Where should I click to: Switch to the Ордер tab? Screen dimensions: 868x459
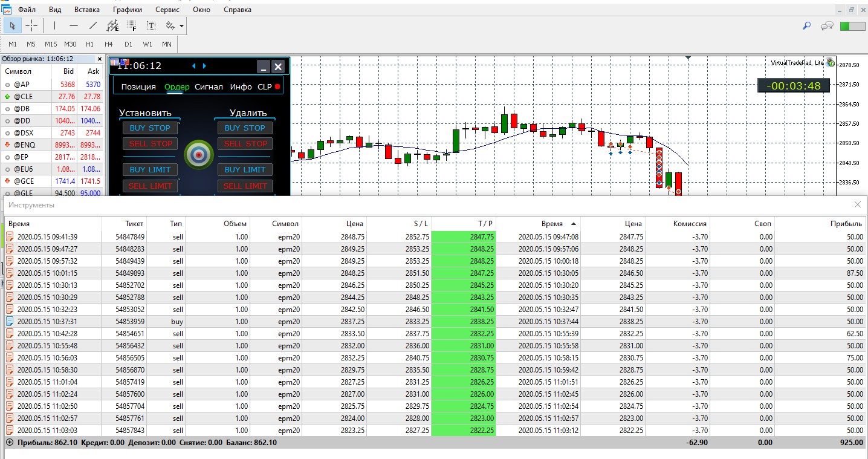[x=177, y=87]
